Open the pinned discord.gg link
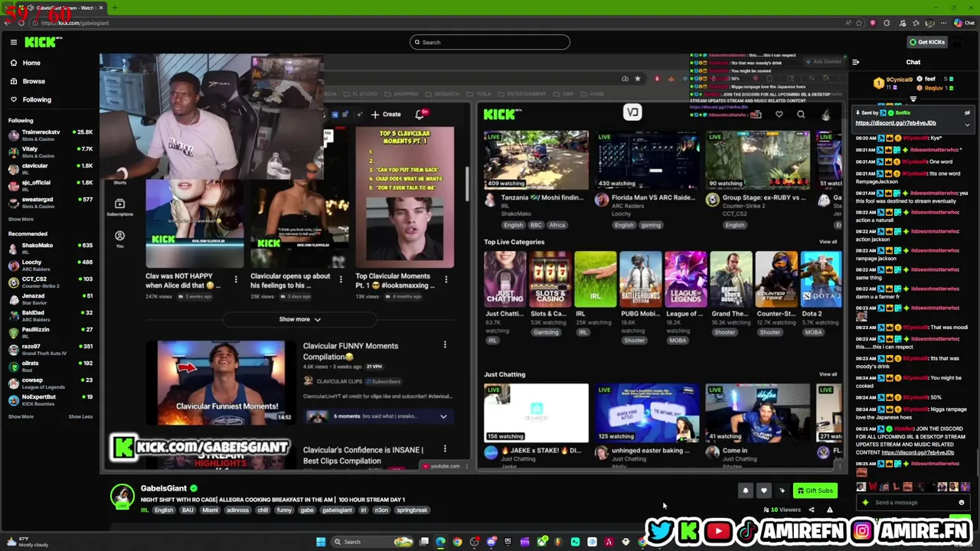 895,122
